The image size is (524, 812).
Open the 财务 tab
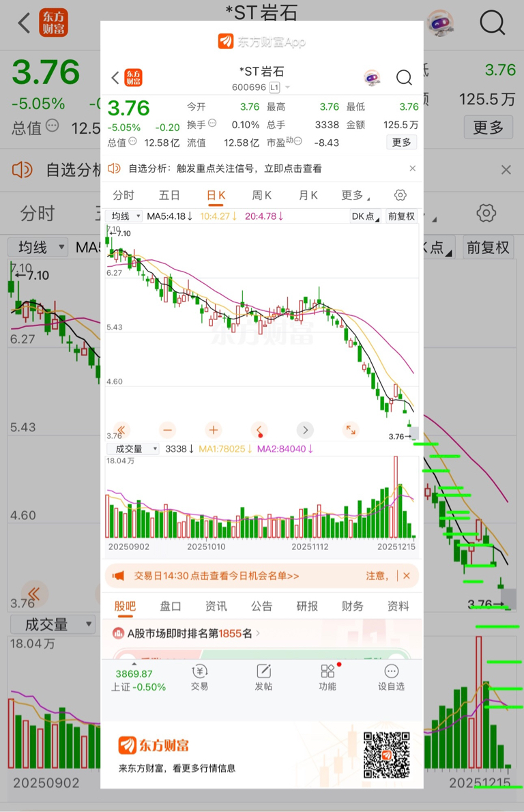click(353, 606)
